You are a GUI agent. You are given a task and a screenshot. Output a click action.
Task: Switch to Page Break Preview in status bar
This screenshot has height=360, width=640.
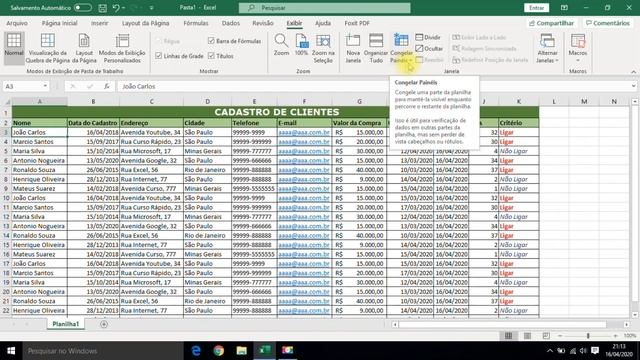click(546, 336)
